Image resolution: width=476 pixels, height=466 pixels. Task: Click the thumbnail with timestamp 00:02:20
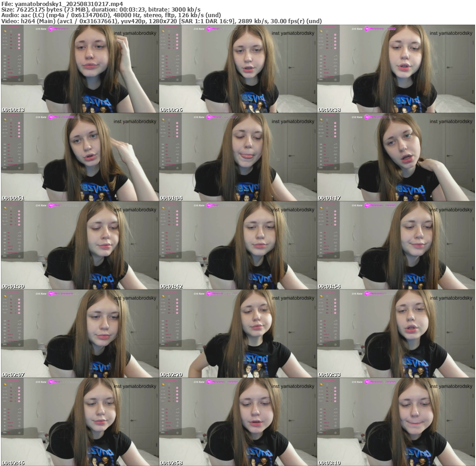tap(238, 334)
